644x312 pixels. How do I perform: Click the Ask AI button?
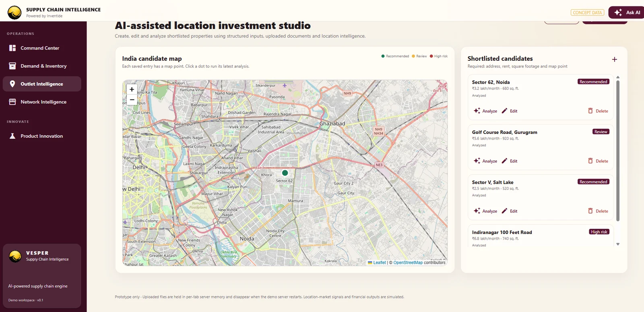click(626, 12)
